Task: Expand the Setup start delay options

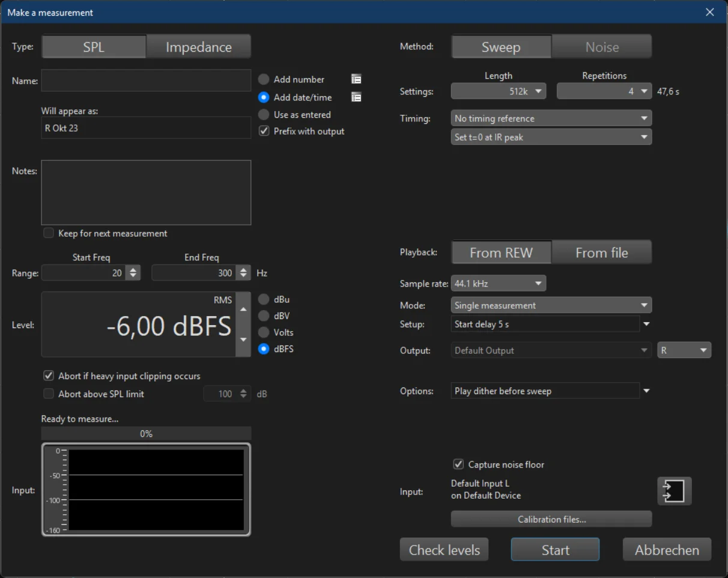Action: [646, 324]
